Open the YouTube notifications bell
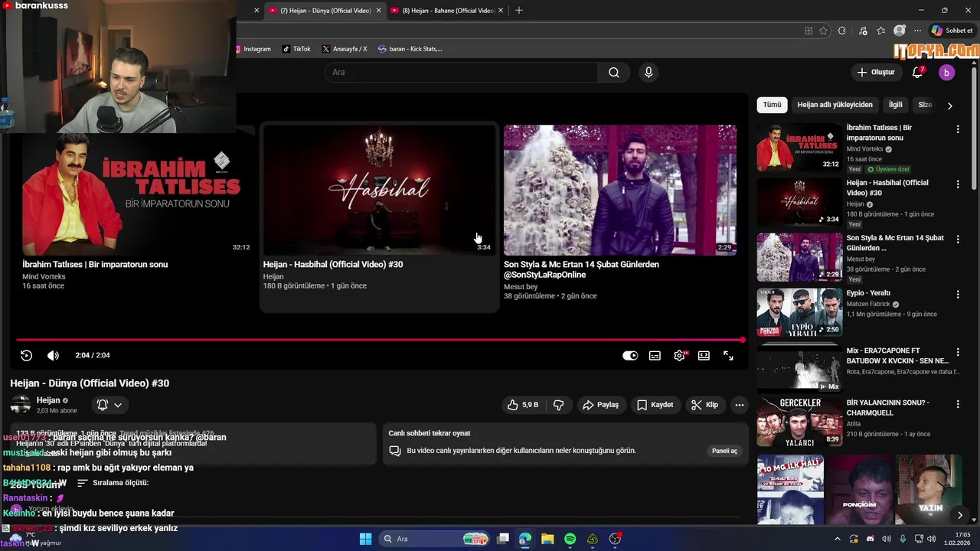Screen dimensions: 980x551 (917, 73)
